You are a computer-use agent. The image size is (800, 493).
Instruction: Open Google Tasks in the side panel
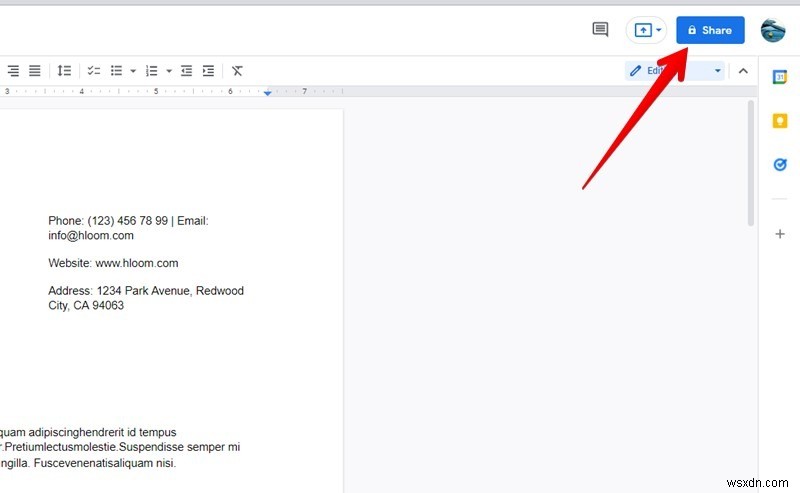[x=780, y=164]
